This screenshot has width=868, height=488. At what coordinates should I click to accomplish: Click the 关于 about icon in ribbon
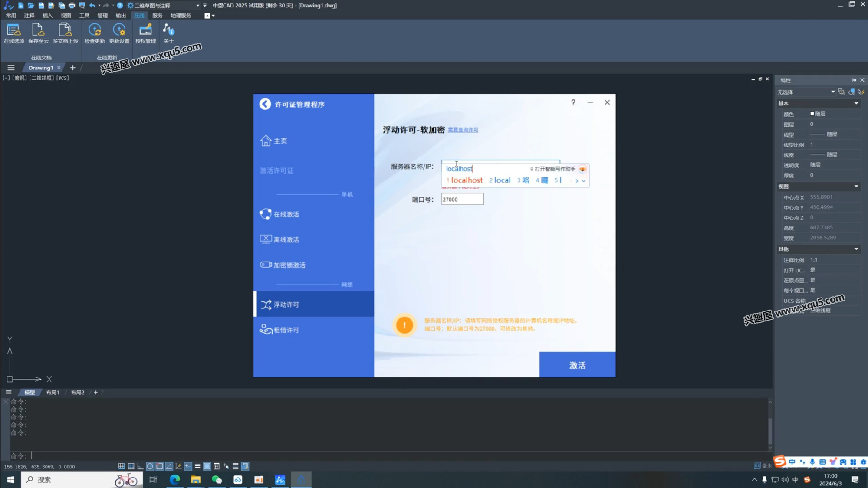[168, 33]
